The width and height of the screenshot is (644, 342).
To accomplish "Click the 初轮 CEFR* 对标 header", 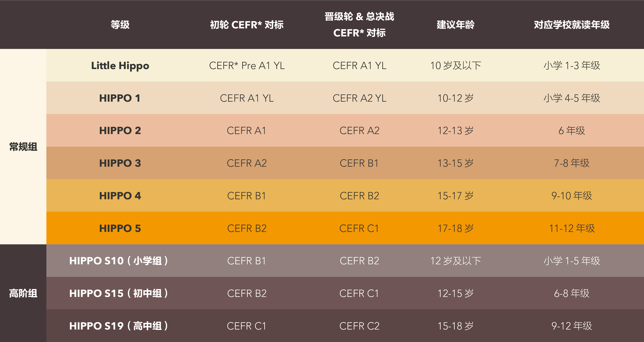I will point(247,25).
